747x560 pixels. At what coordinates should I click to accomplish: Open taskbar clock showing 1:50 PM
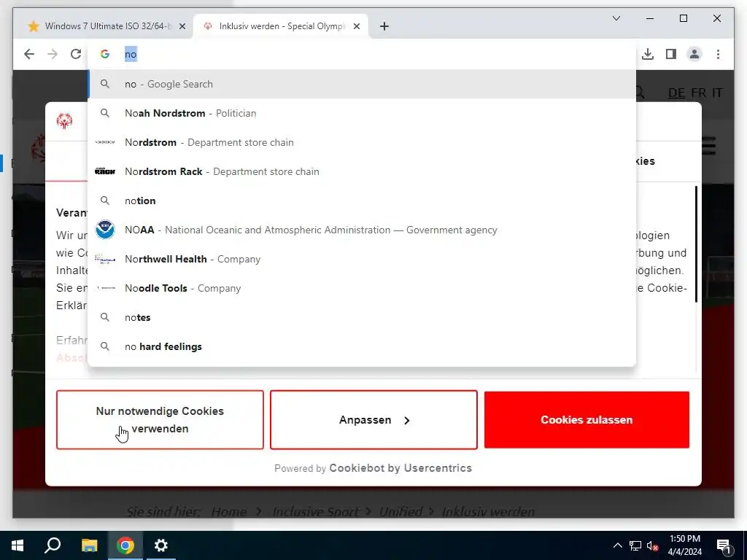684,545
